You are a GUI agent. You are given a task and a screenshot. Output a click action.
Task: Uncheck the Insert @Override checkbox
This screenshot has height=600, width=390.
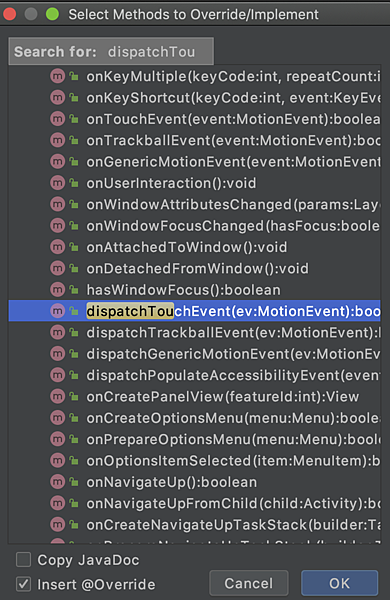point(24,584)
